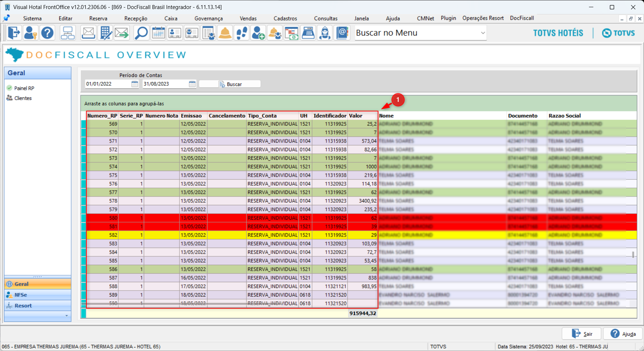644x351 pixels.
Task: Open calendar picker for end date 31/08/2023
Action: [192, 84]
